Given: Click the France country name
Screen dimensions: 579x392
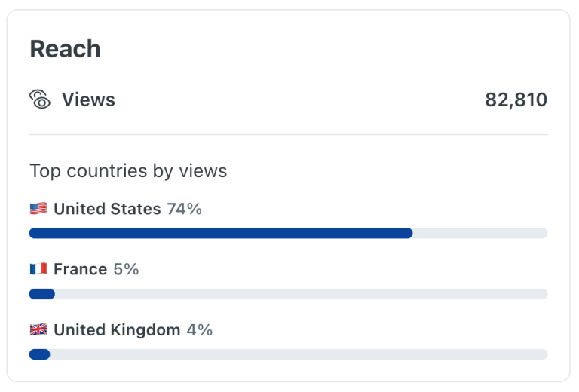Looking at the screenshot, I should click(80, 269).
